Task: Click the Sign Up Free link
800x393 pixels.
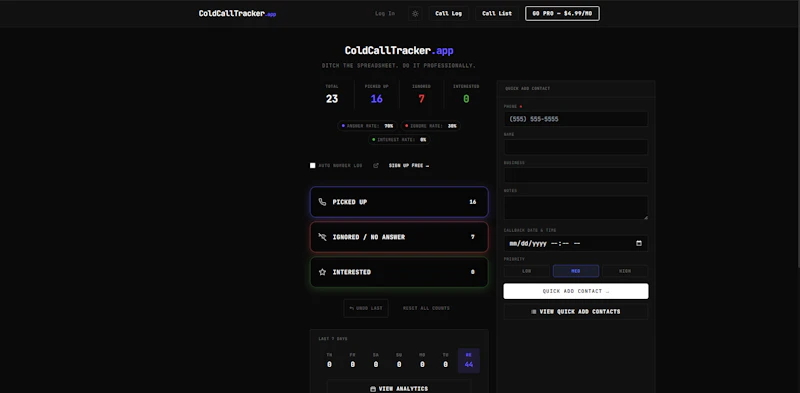Action: click(x=409, y=165)
